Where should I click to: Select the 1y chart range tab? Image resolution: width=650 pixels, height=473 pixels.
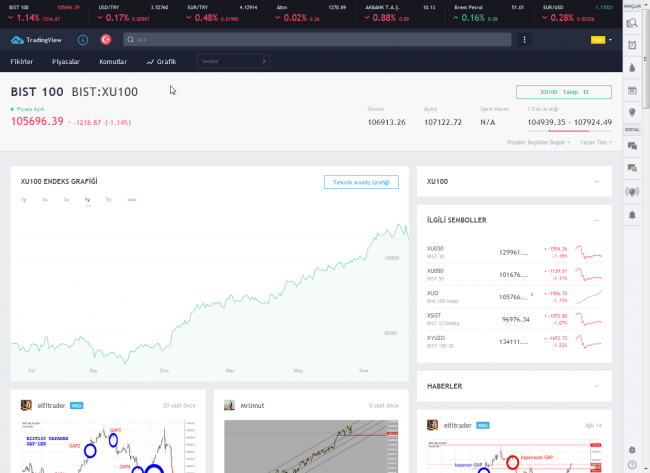click(x=87, y=200)
